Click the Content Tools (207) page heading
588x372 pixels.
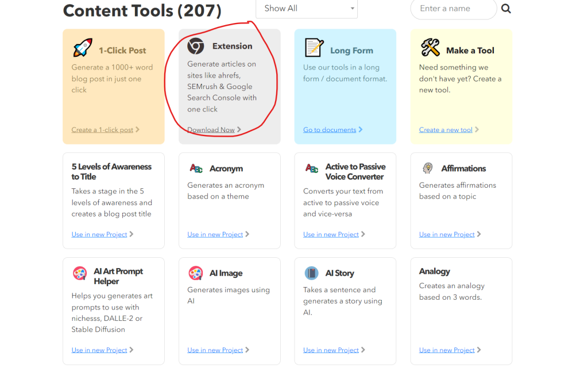click(x=142, y=10)
